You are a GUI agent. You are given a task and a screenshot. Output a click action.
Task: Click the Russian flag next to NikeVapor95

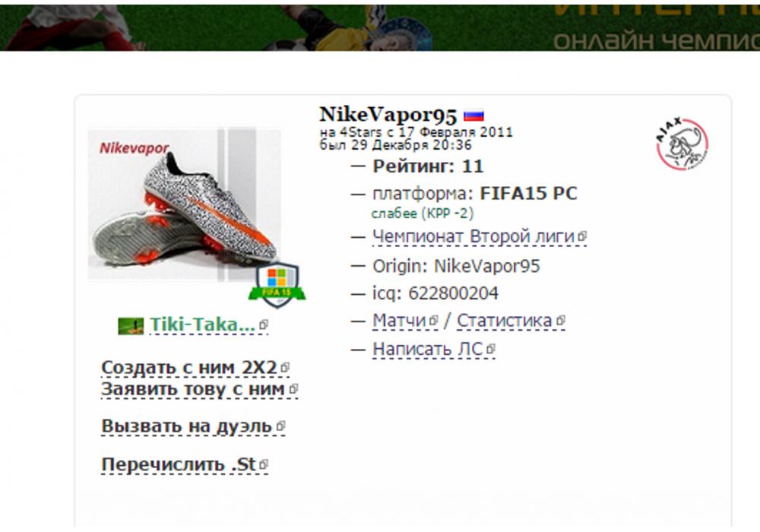tap(473, 116)
